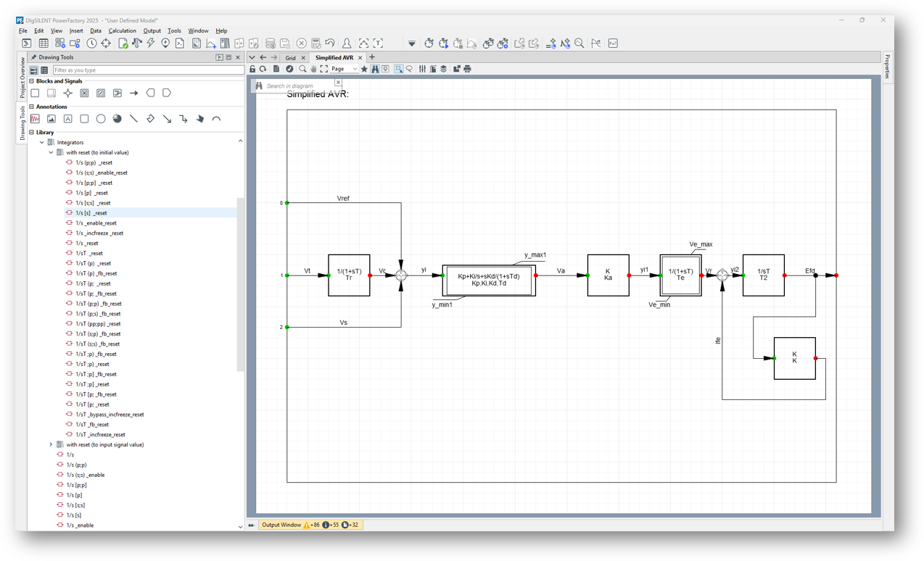Open the Output Window button

click(281, 525)
